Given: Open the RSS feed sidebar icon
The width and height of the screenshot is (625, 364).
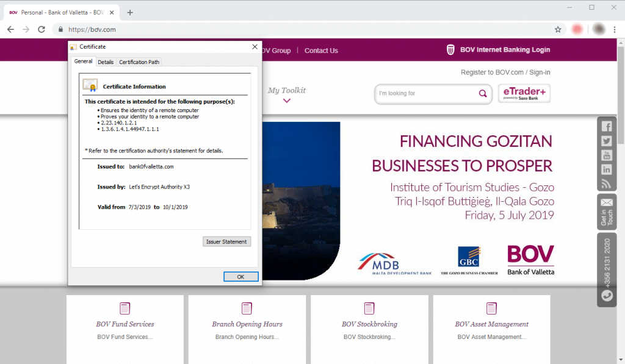Looking at the screenshot, I should tap(607, 184).
